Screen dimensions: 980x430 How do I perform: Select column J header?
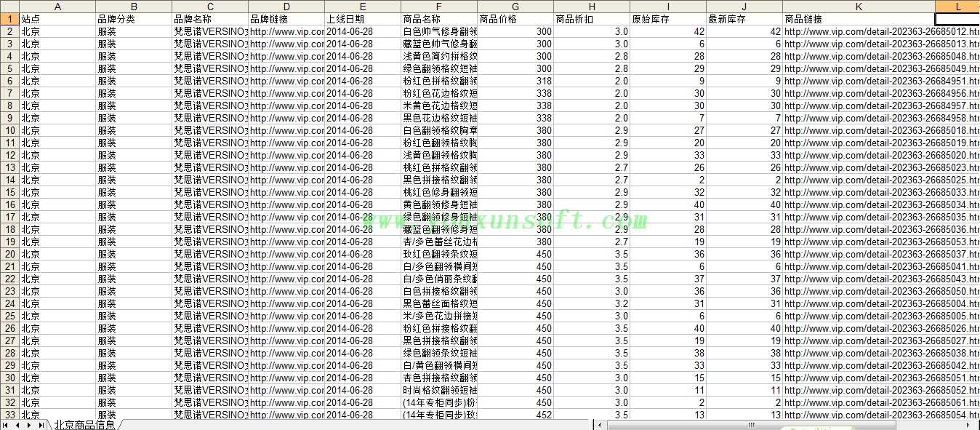coord(744,7)
